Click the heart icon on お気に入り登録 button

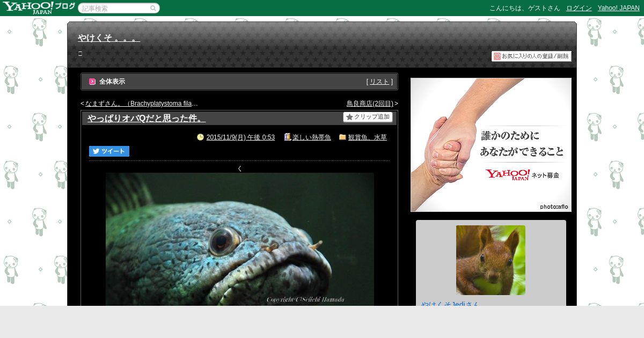point(497,56)
